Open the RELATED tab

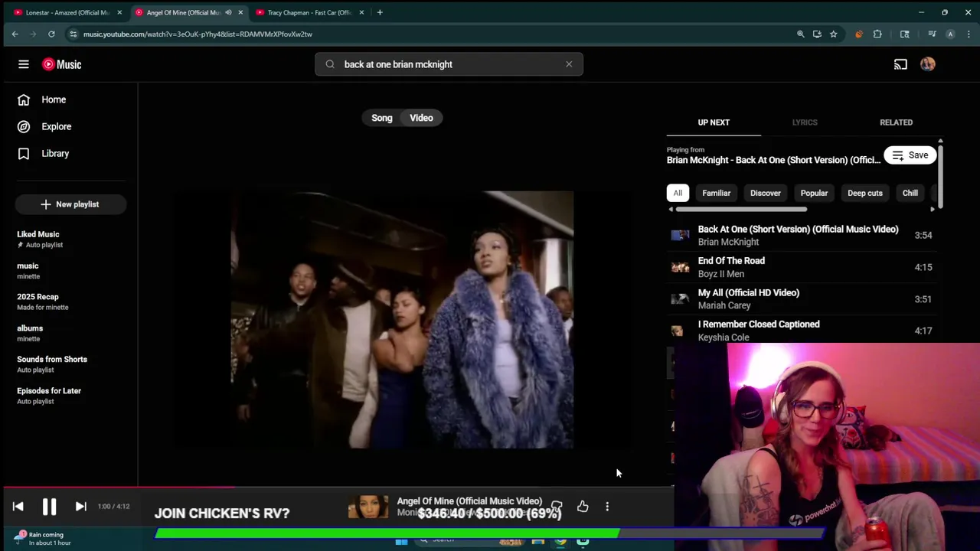tap(896, 122)
